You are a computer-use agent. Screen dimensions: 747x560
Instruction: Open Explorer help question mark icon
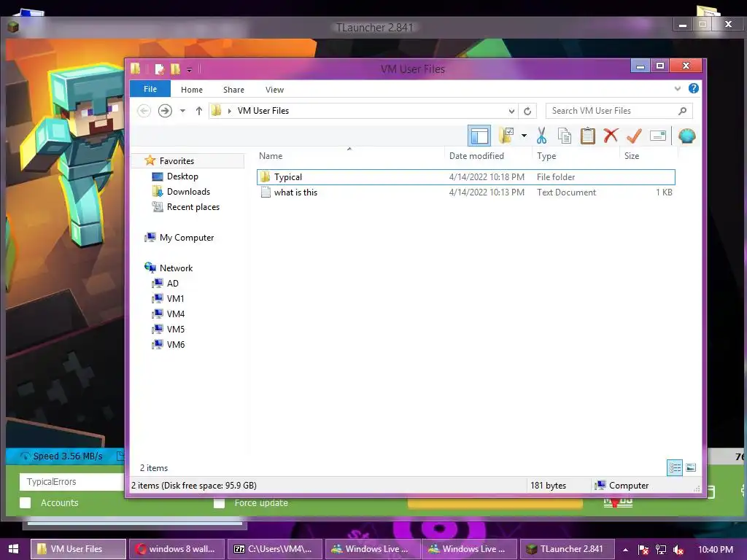pyautogui.click(x=694, y=88)
